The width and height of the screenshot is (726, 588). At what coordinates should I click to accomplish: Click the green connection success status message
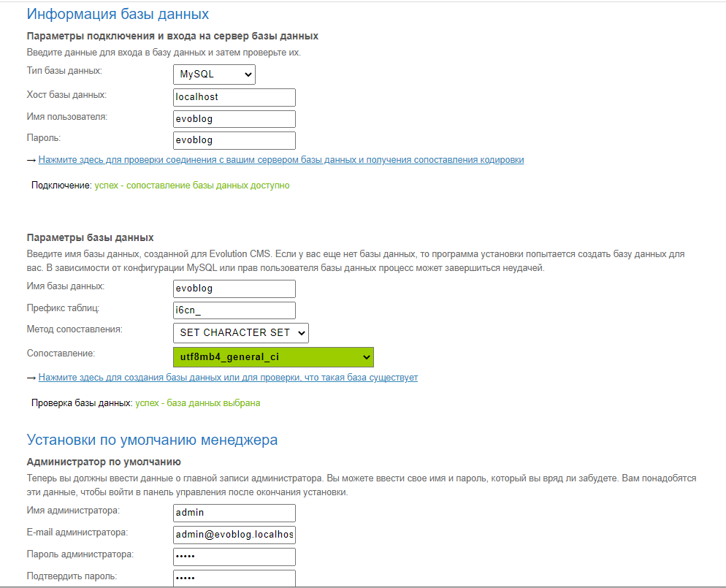191,186
